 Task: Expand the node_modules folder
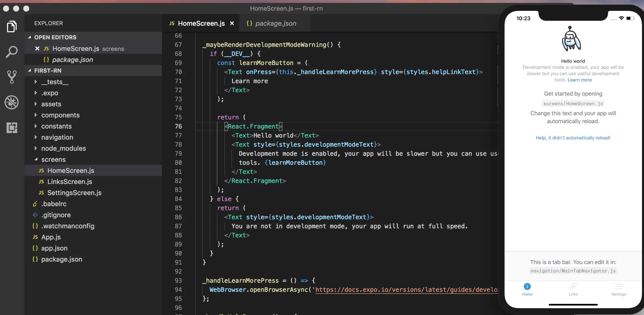36,148
